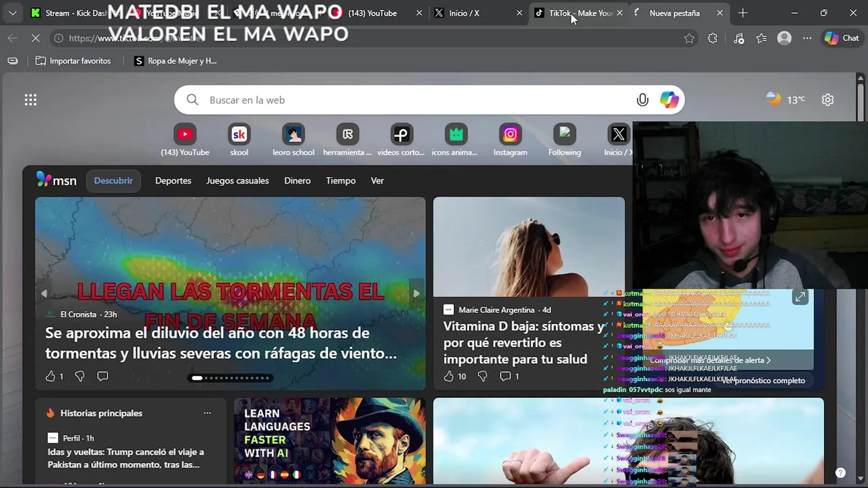Open the herramienta quick link shortcut
This screenshot has height=488, width=868.
pos(348,141)
